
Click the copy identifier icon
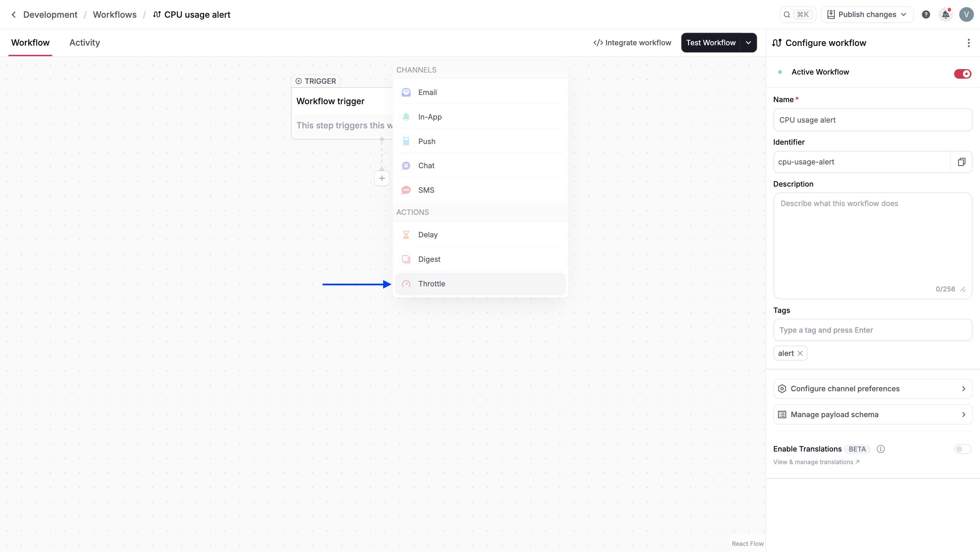[961, 162]
